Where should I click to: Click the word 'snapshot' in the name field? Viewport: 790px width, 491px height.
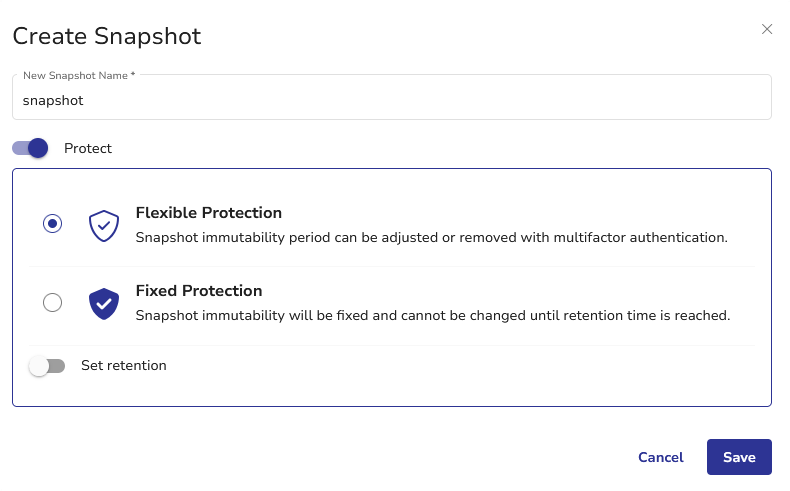click(x=53, y=101)
